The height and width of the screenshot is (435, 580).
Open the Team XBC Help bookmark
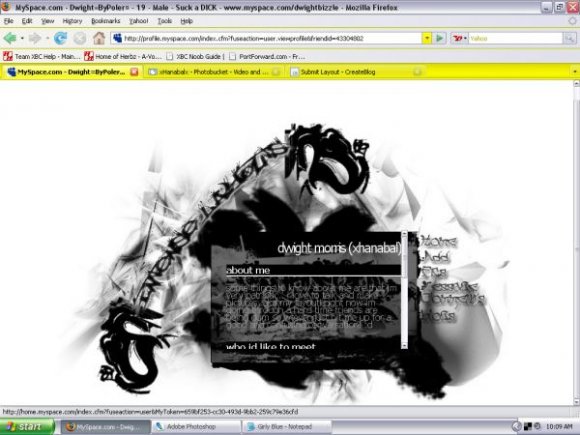pyautogui.click(x=41, y=56)
